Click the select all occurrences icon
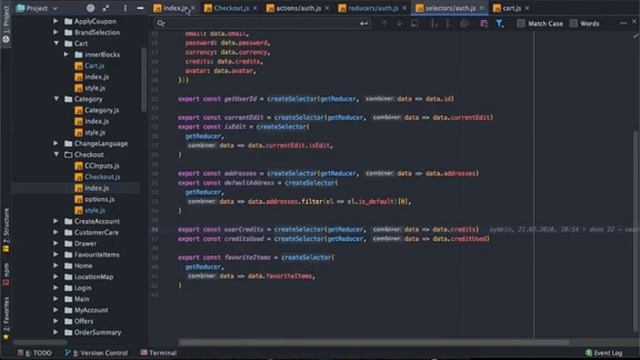The width and height of the screenshot is (640, 360). pyautogui.click(x=464, y=23)
